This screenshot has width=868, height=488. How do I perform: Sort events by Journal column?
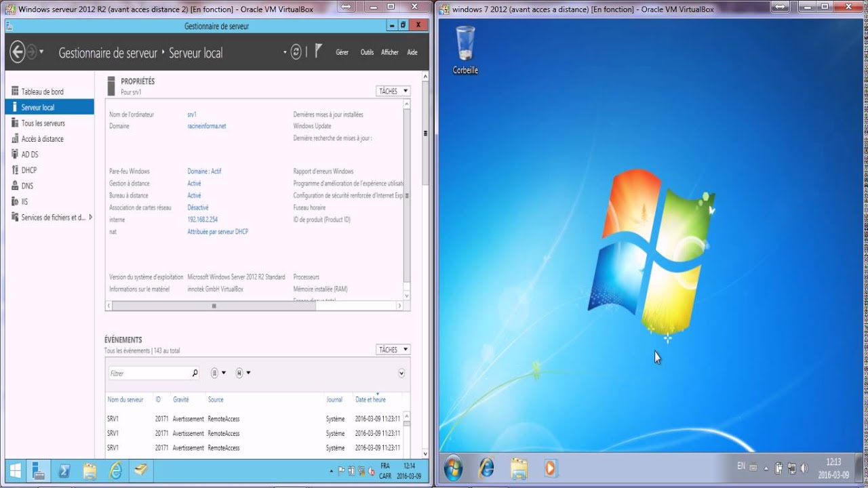coord(334,400)
